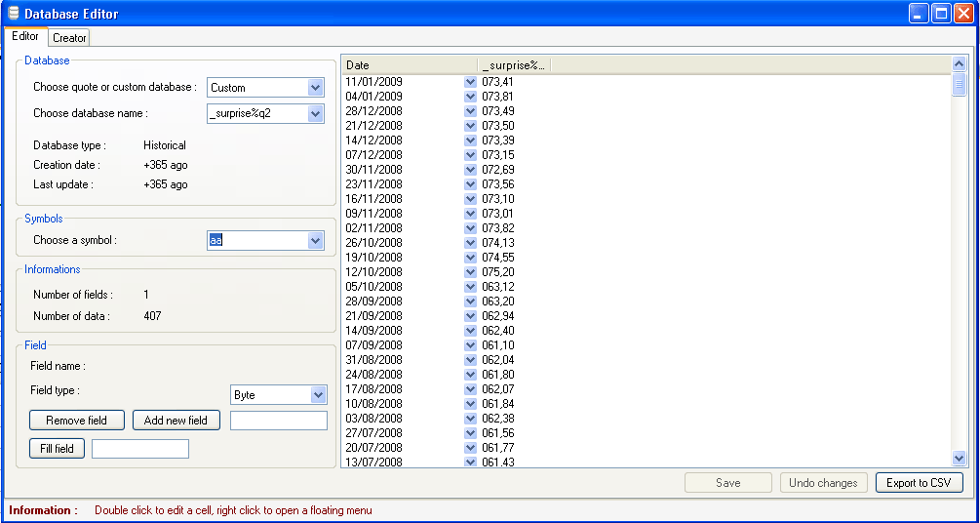Click scrollbar up arrow in data grid
The width and height of the screenshot is (980, 523).
[959, 64]
